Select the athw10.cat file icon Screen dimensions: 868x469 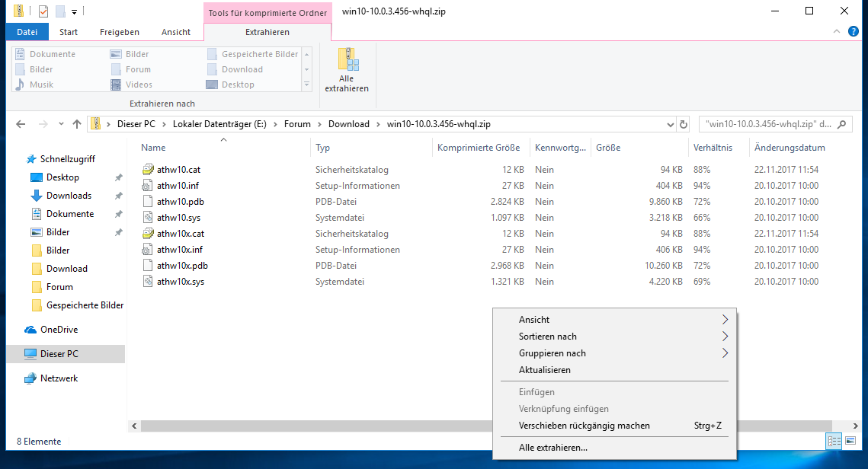pos(148,169)
